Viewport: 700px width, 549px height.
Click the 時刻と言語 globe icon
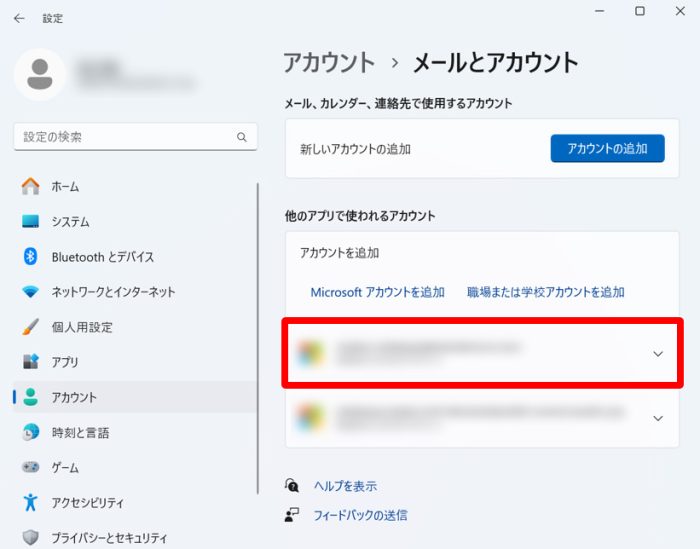pos(31,433)
